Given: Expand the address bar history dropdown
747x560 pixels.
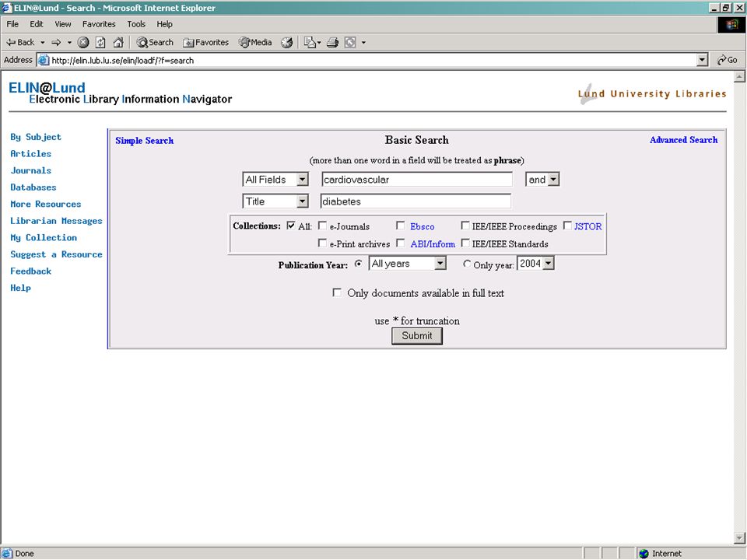Looking at the screenshot, I should 702,60.
